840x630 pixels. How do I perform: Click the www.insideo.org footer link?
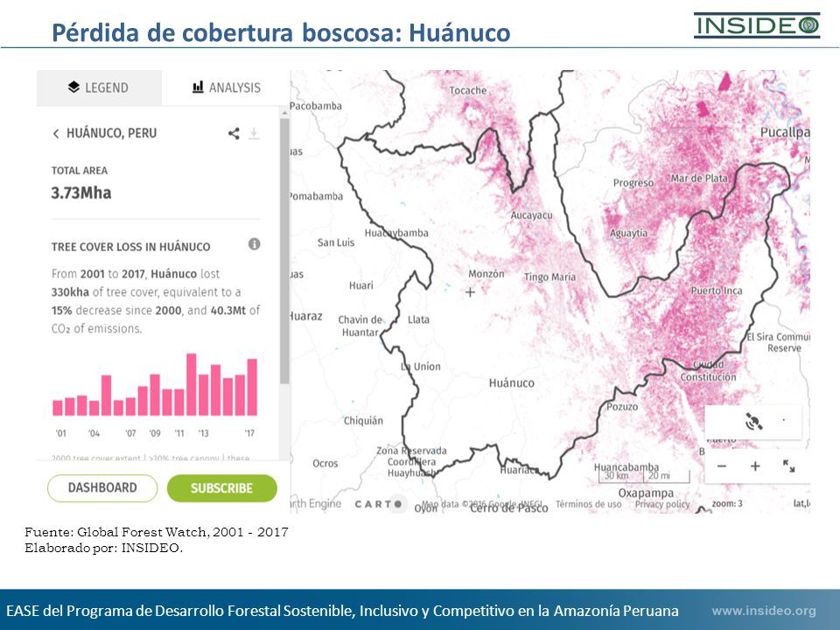coord(764,611)
